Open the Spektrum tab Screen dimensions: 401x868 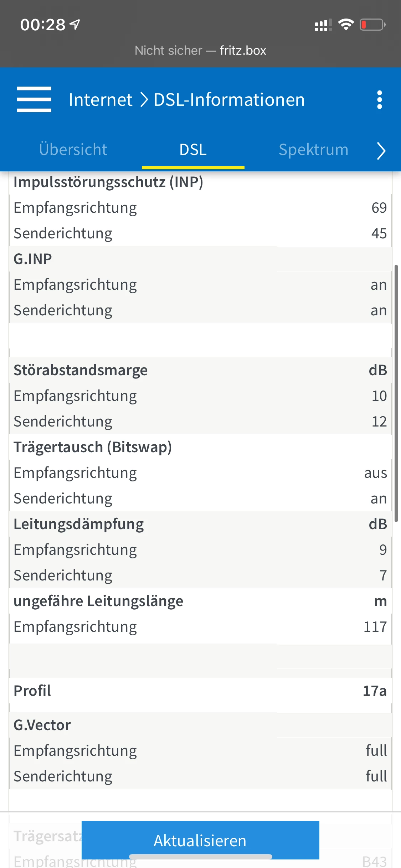click(x=313, y=150)
